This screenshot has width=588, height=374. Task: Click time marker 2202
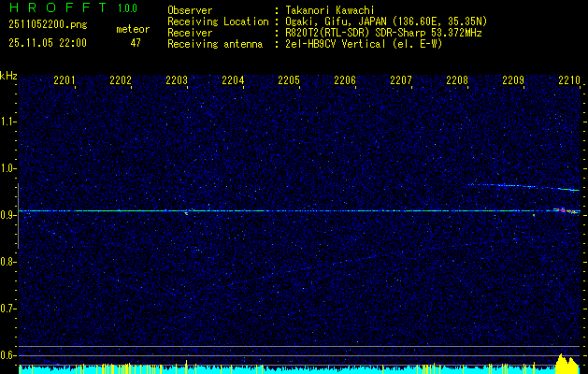tap(121, 79)
